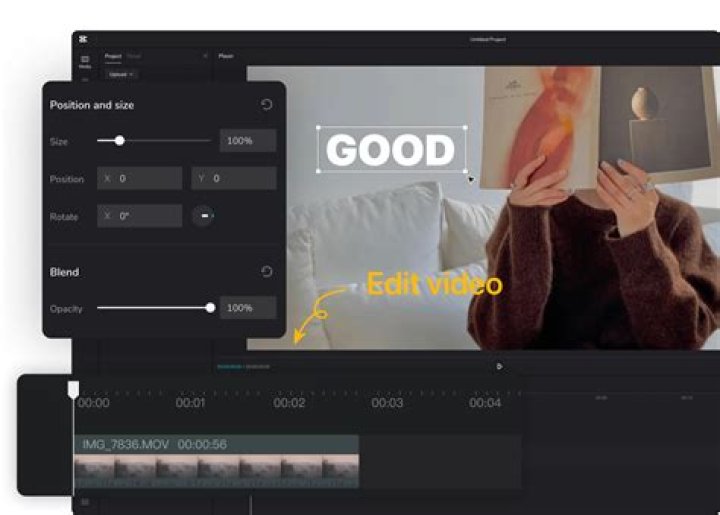Reset the Blend settings
720x515 pixels.
point(266,272)
